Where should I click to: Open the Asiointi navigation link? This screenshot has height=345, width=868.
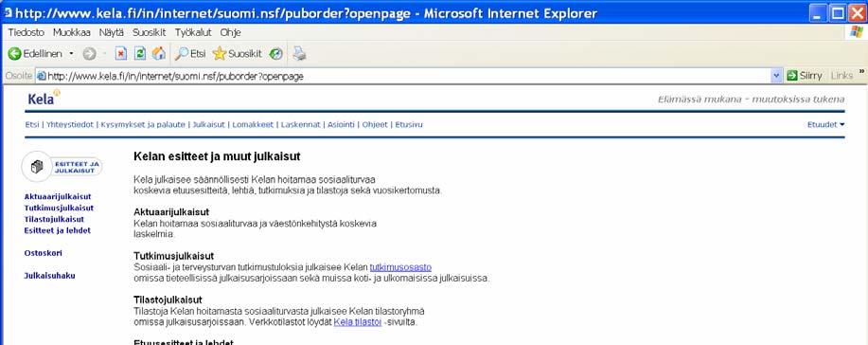(341, 125)
